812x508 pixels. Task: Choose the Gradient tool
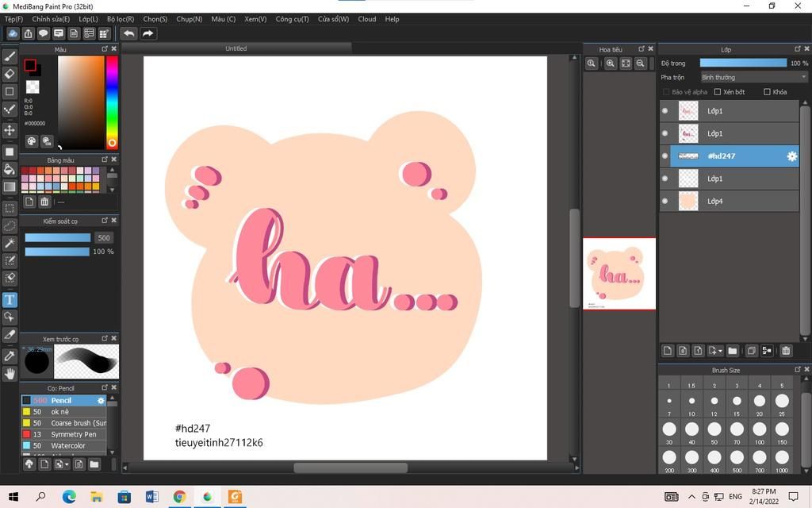10,187
